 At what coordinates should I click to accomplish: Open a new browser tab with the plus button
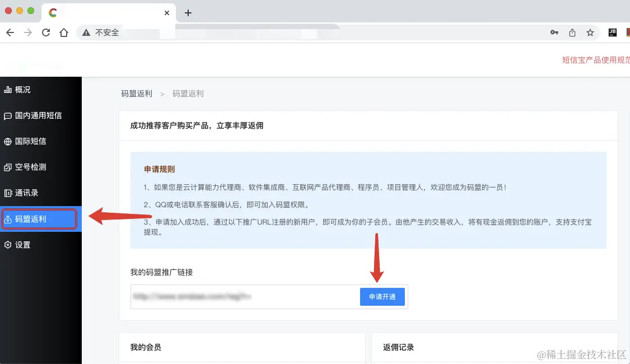click(x=188, y=12)
